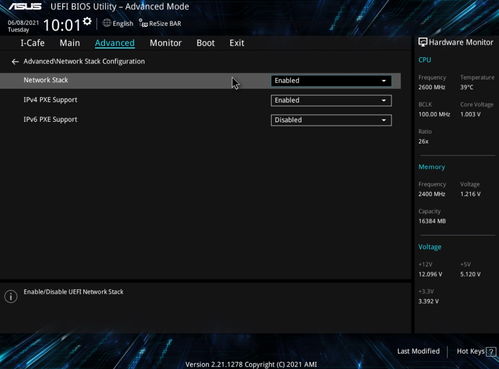The height and width of the screenshot is (369, 499).
Task: Click the globe language icon
Action: (107, 23)
